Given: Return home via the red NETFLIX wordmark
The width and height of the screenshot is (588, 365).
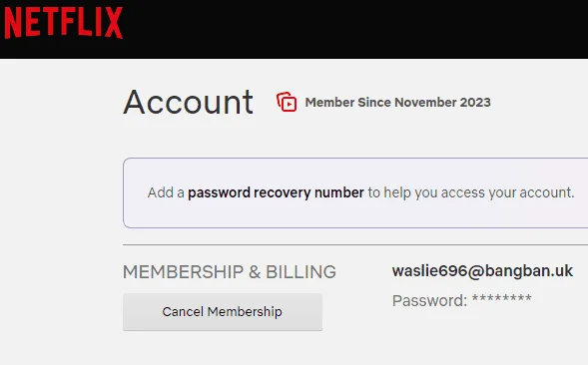Looking at the screenshot, I should 63,23.
